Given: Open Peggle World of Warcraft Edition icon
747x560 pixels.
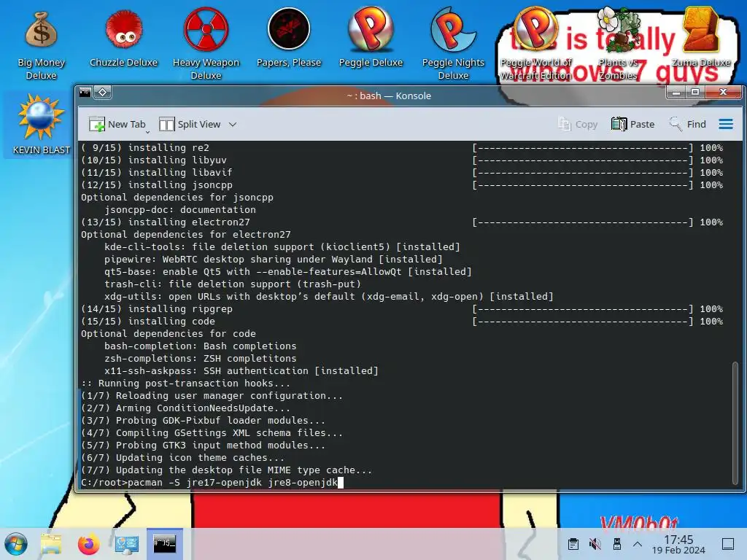Looking at the screenshot, I should 535,44.
